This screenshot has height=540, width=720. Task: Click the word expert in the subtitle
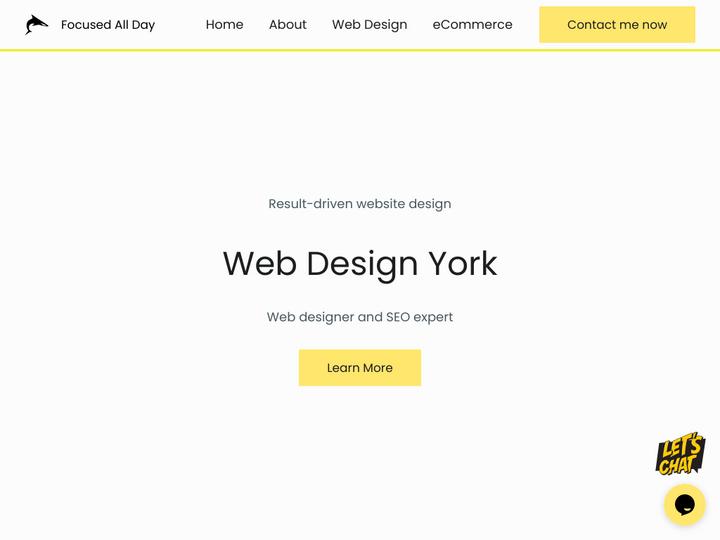tap(433, 317)
